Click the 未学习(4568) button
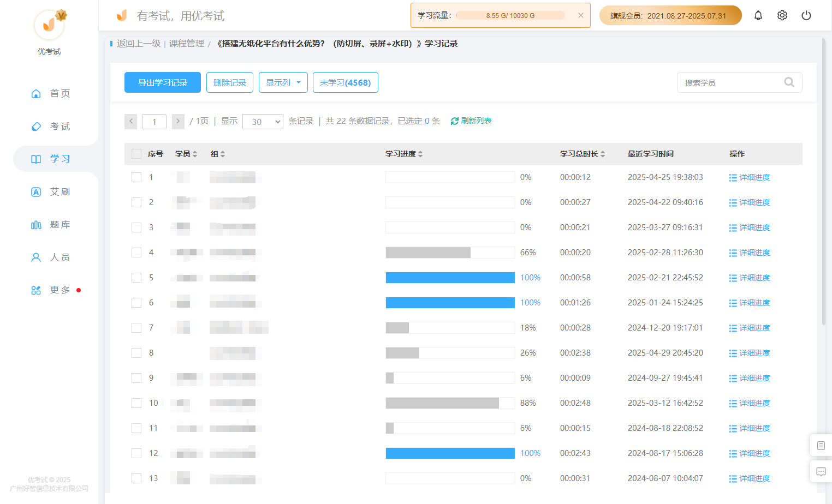This screenshot has width=832, height=504. click(x=346, y=82)
